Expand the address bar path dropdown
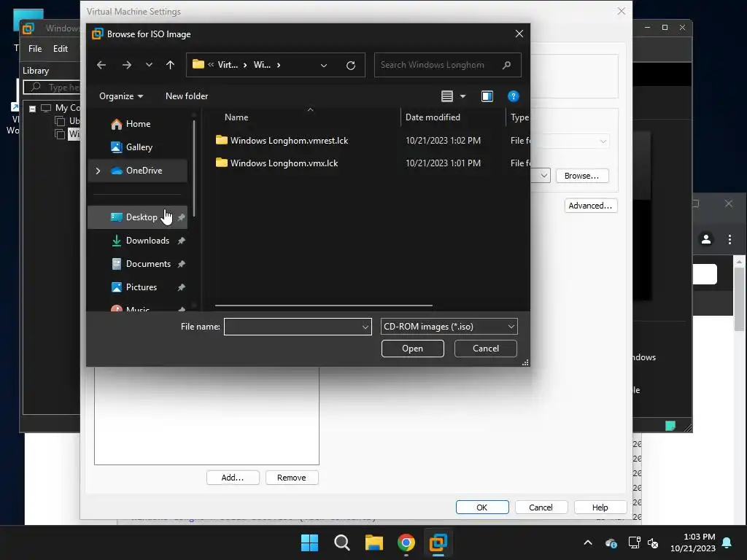Screen dimensions: 747x560 pos(324,65)
